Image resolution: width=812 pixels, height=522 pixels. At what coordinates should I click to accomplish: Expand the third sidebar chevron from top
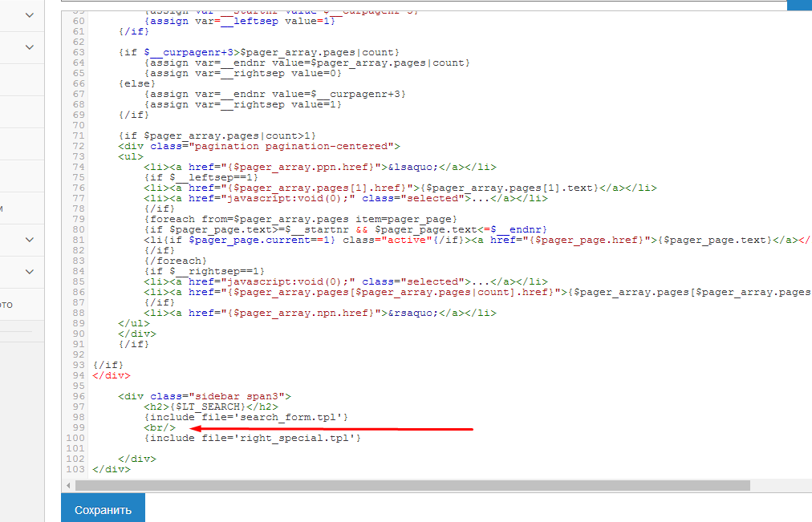(x=30, y=240)
